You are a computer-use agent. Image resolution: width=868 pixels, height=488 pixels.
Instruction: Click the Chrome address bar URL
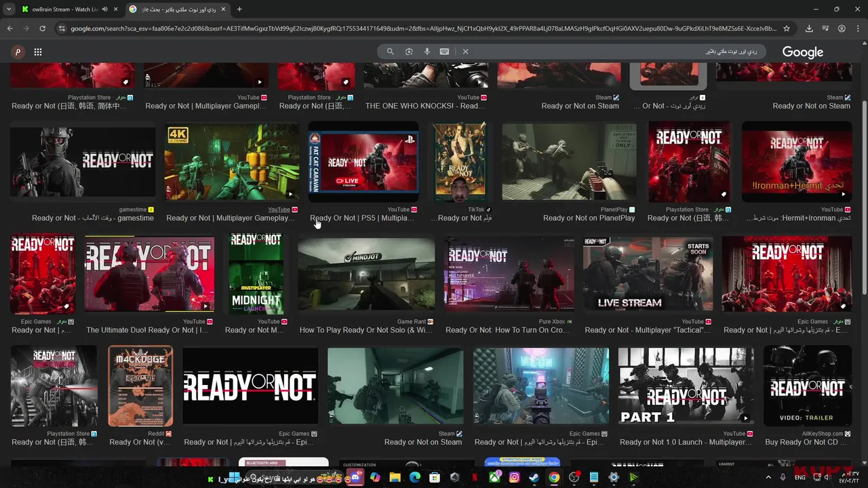pyautogui.click(x=424, y=28)
